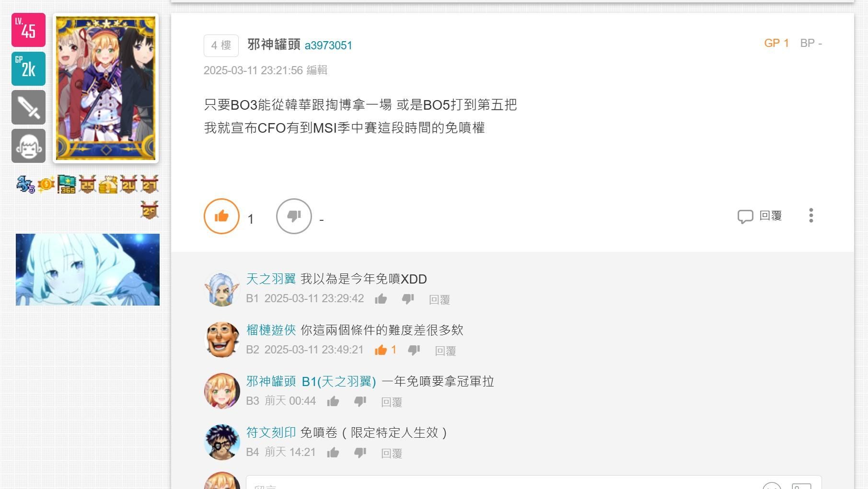Click the B1(天之羽翼) reference in comment B3
This screenshot has width=868, height=489.
[x=339, y=381]
